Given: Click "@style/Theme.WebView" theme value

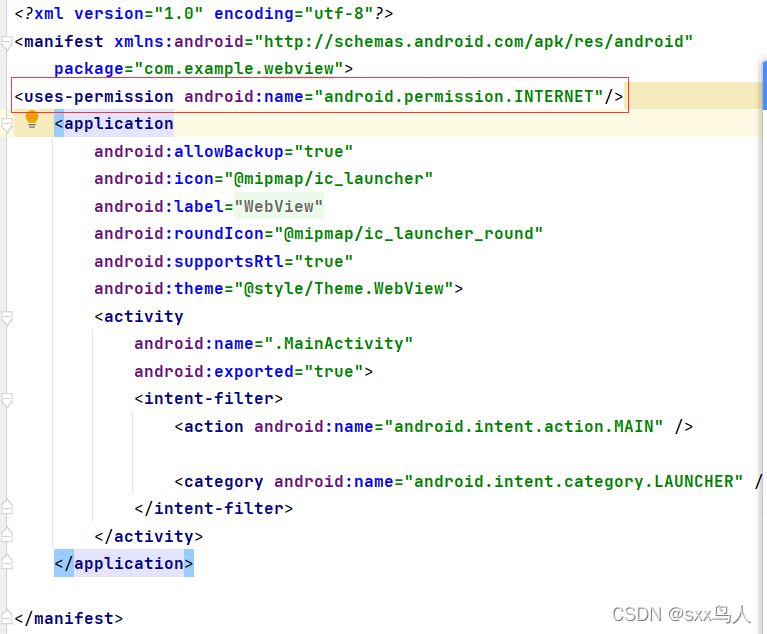Looking at the screenshot, I should point(343,289).
